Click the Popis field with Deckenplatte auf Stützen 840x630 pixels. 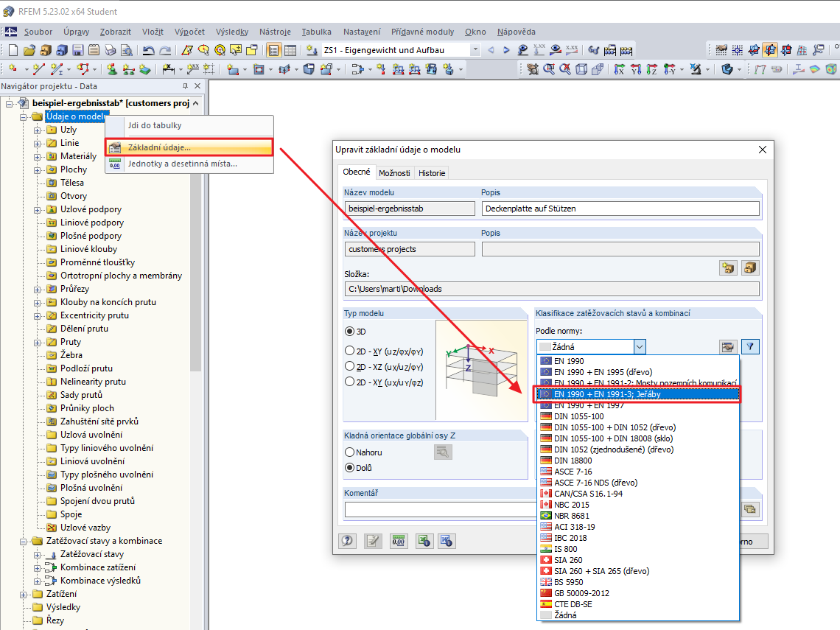click(620, 209)
